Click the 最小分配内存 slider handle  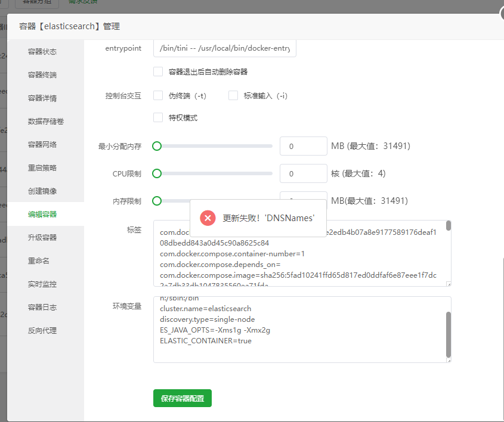point(157,146)
